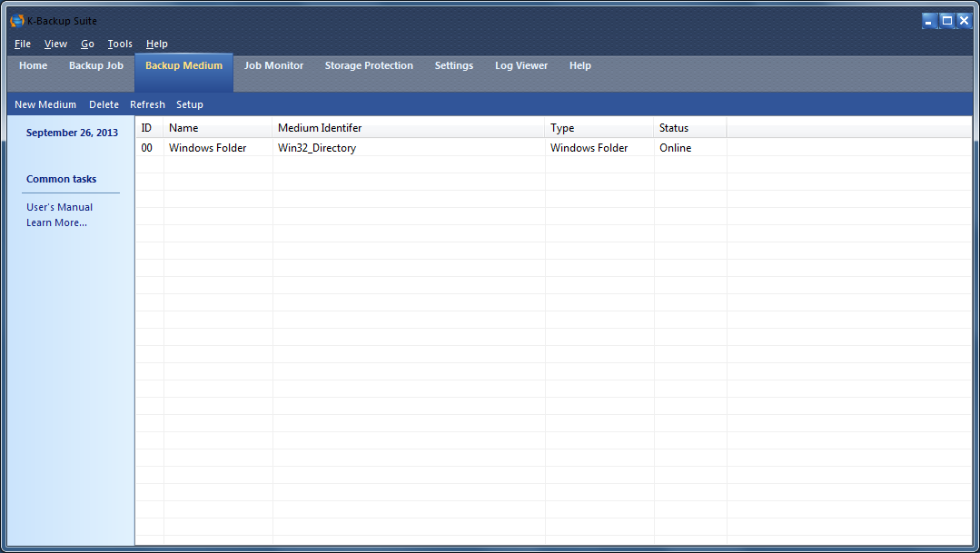Close the K-Backup Suite window

pos(965,21)
